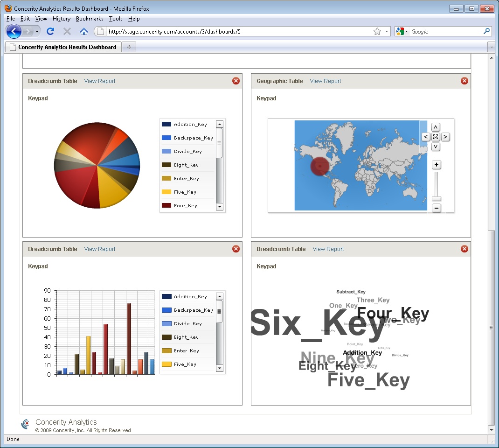Click the Google search field
499x448 pixels.
[446, 31]
